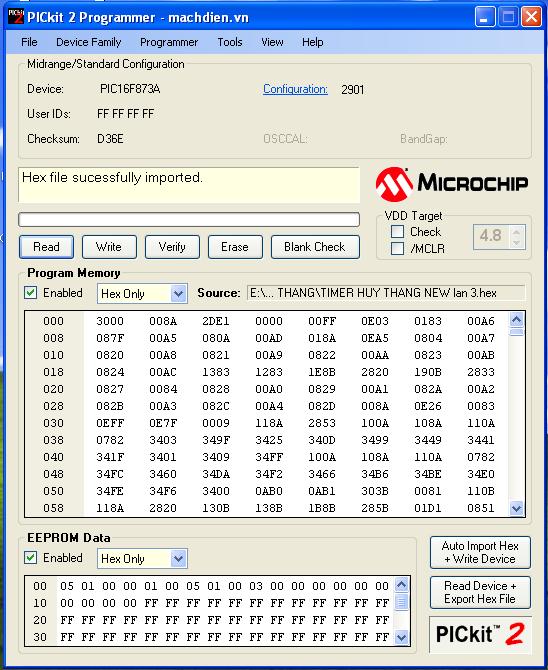Toggle the VDD Target Check checkbox
Viewport: 548px width, 670px height.
[398, 232]
